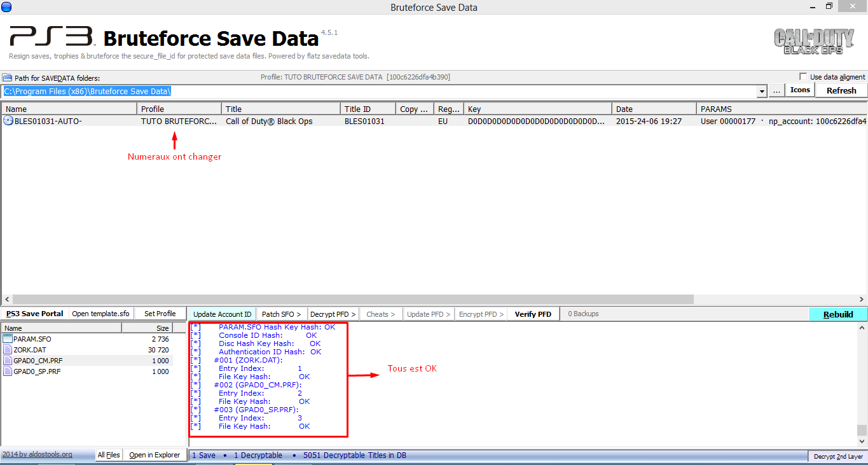Open the Encrypt PFD dropdown menu
Image resolution: width=868 pixels, height=465 pixels.
click(480, 314)
